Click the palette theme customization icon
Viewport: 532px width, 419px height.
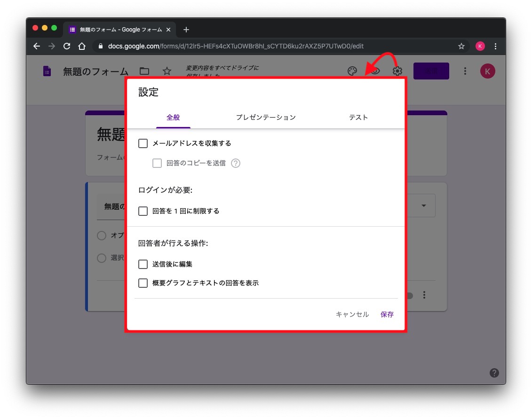352,71
